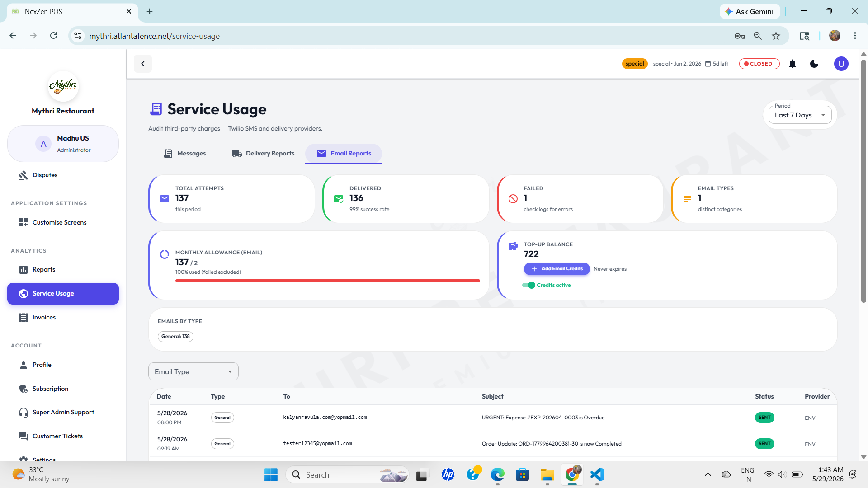
Task: Click the Mythri Restaurant logo
Action: (63, 85)
